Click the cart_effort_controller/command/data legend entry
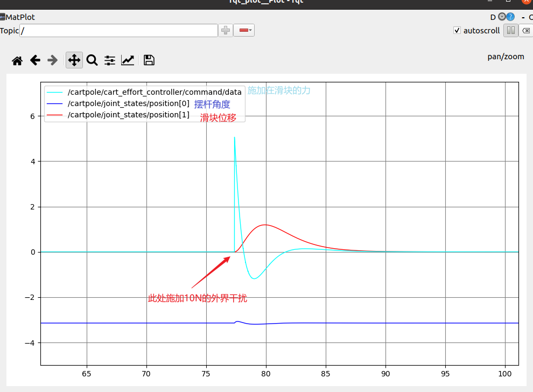The width and height of the screenshot is (533, 392). click(x=144, y=92)
